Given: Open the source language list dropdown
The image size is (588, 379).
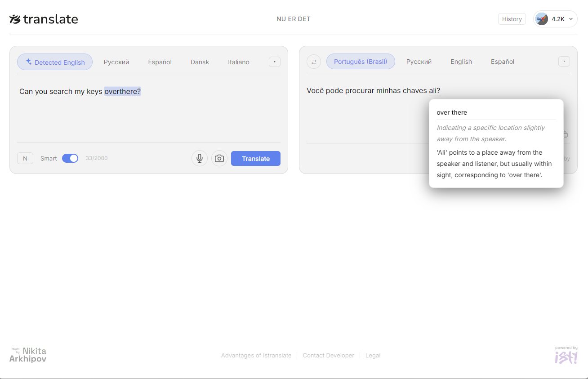Looking at the screenshot, I should [275, 62].
